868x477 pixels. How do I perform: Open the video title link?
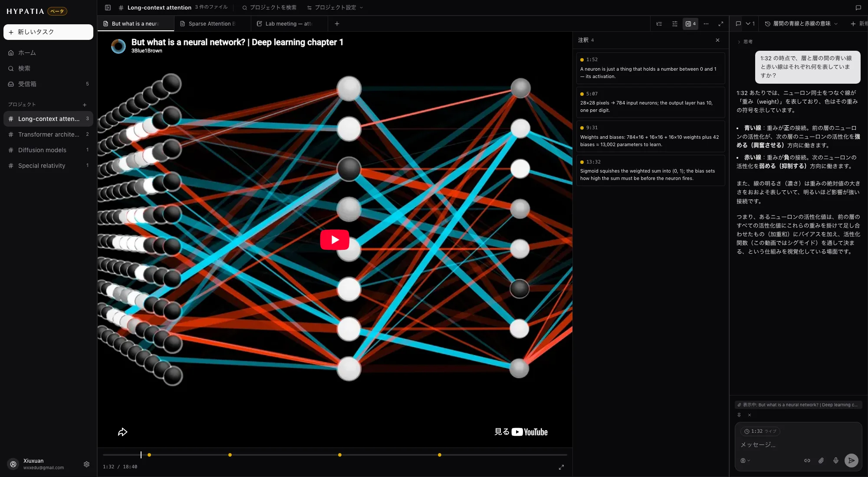[237, 42]
